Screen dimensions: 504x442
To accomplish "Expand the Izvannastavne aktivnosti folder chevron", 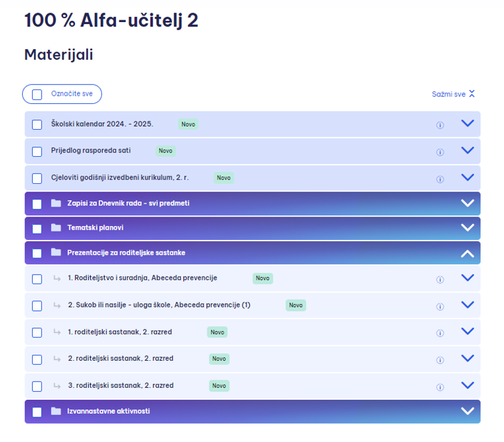I will coord(467,411).
